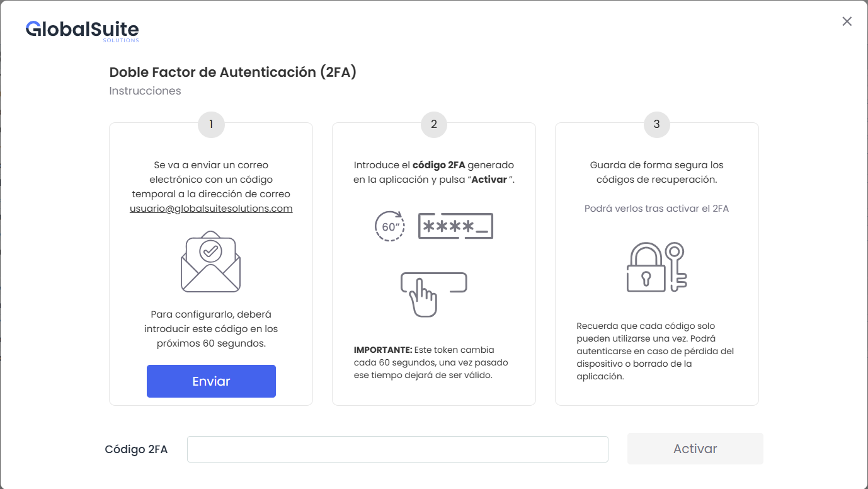Click the step 3 number badge
The height and width of the screenshot is (489, 868).
pos(657,124)
